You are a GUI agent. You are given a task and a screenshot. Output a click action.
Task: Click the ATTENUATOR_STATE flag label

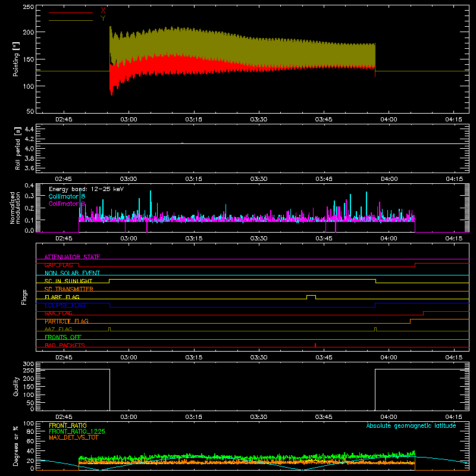[x=72, y=257]
